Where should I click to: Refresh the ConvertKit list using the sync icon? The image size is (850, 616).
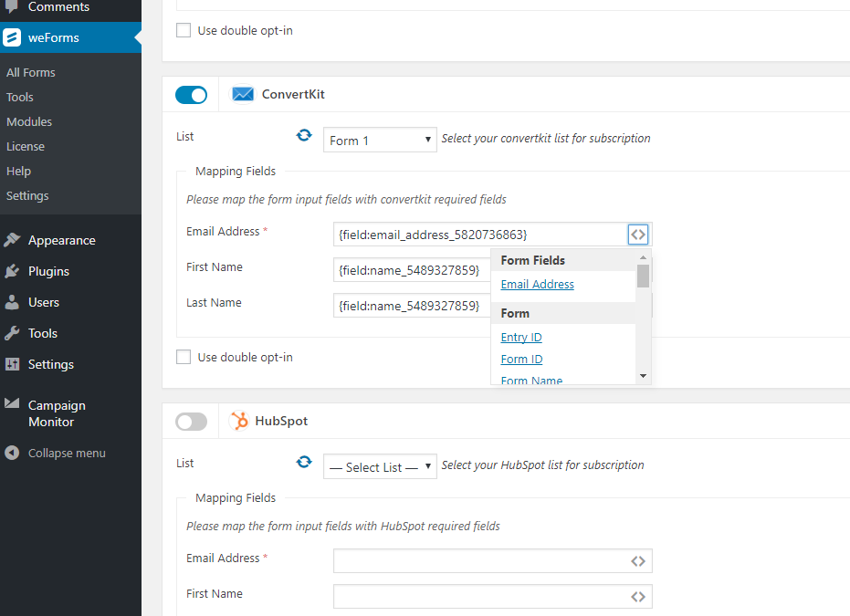tap(304, 134)
